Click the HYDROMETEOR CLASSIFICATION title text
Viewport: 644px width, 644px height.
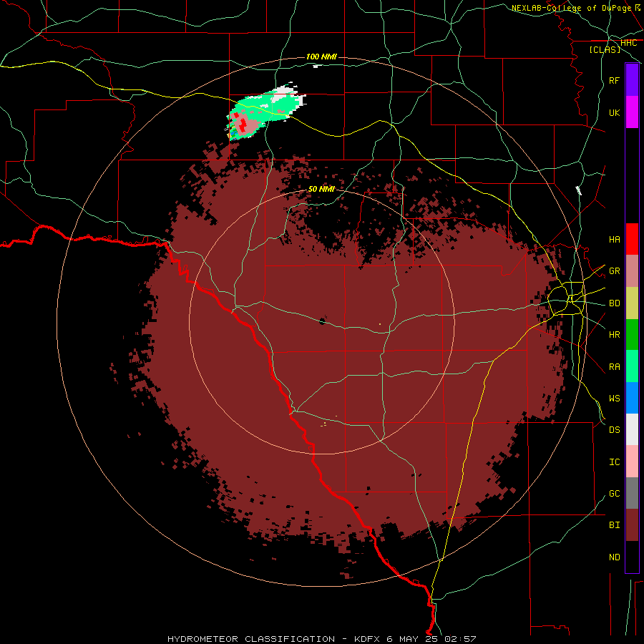coord(251,639)
